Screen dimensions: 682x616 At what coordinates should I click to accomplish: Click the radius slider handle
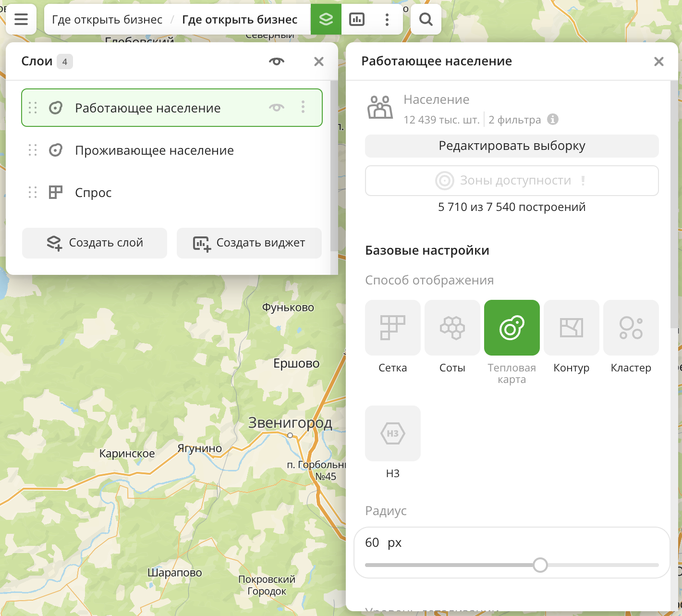(540, 565)
